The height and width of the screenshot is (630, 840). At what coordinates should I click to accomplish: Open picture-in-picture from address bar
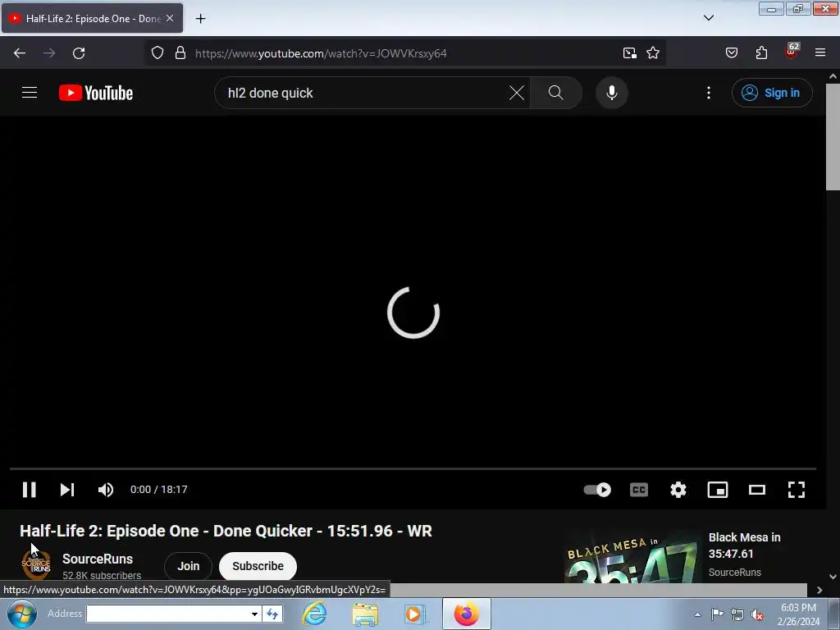tap(630, 53)
